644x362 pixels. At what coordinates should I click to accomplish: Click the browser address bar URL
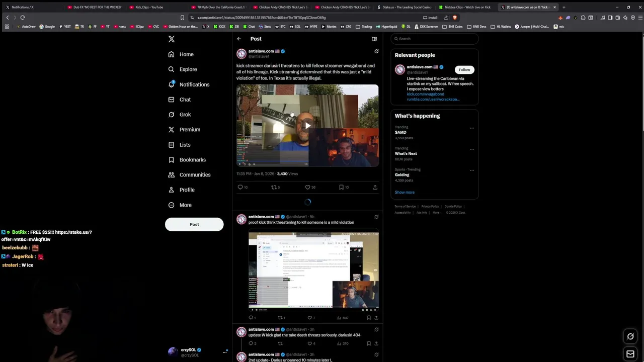pyautogui.click(x=262, y=18)
